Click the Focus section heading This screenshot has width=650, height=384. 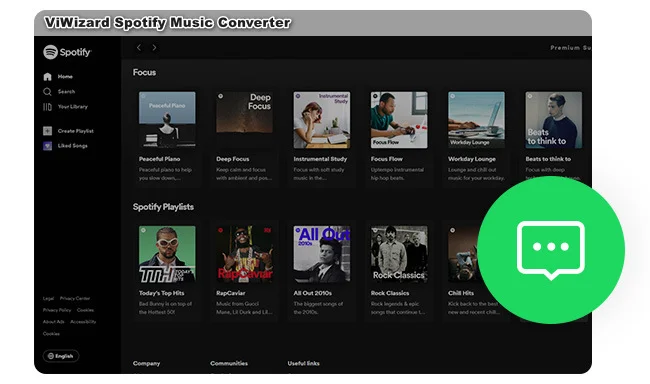144,73
